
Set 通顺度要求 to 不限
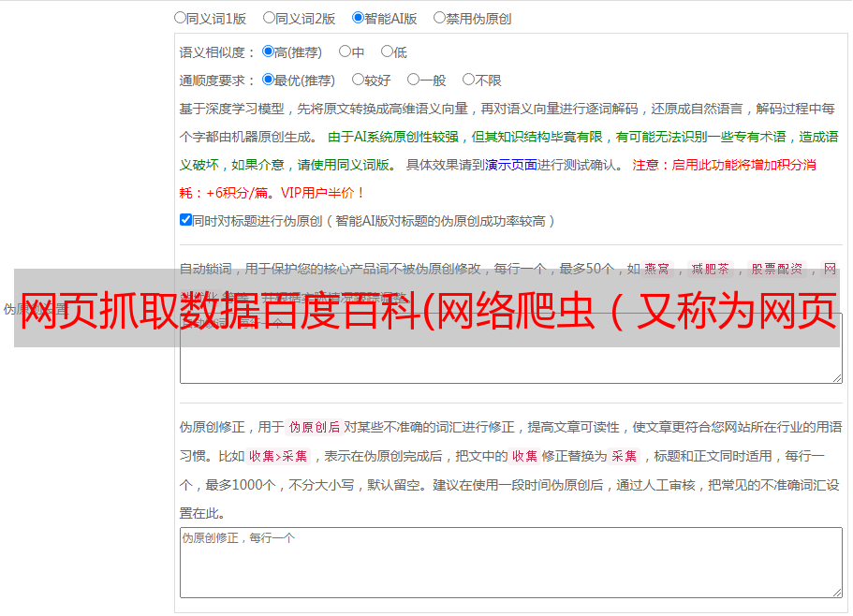coord(468,80)
